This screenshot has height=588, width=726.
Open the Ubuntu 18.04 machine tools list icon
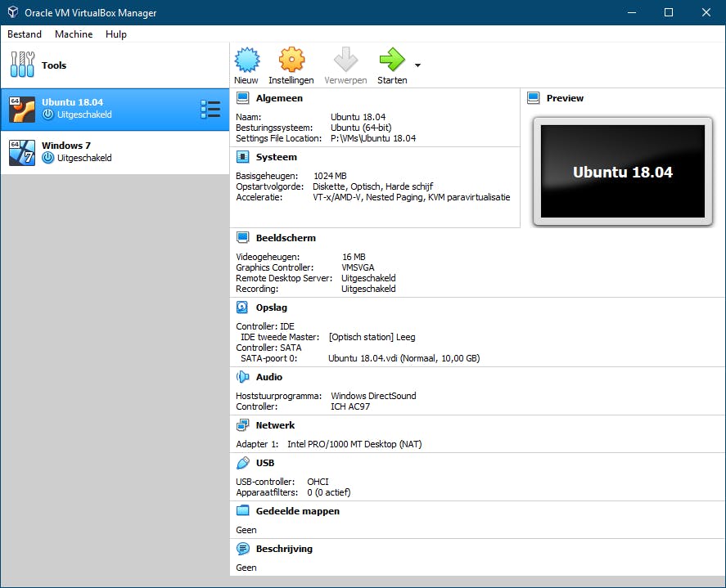(x=210, y=110)
